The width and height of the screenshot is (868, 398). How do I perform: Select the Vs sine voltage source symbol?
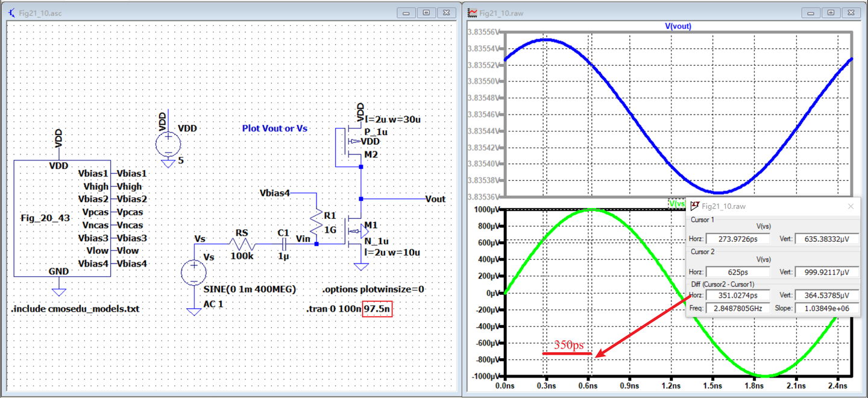click(193, 273)
